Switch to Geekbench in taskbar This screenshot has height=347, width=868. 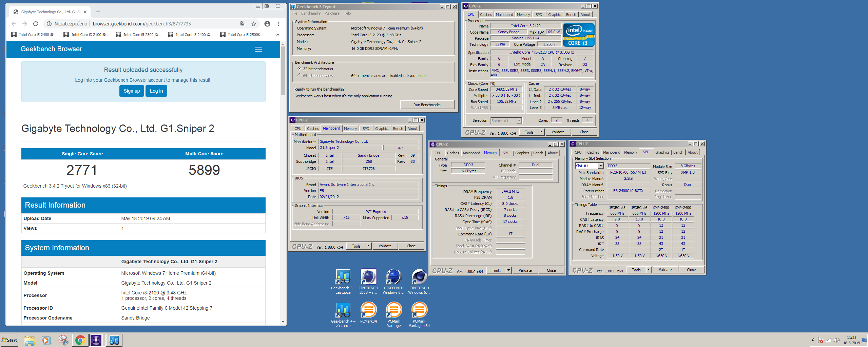114,340
